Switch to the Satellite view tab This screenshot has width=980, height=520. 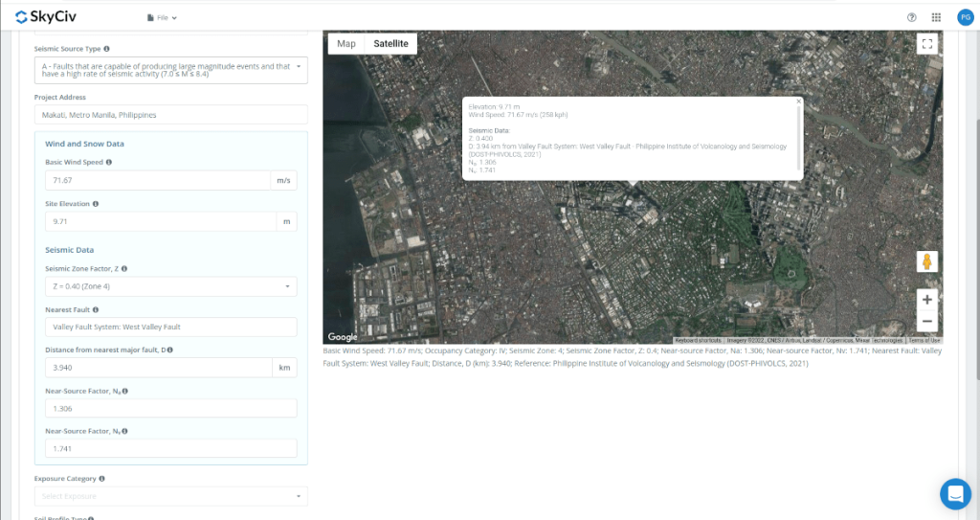(x=390, y=44)
